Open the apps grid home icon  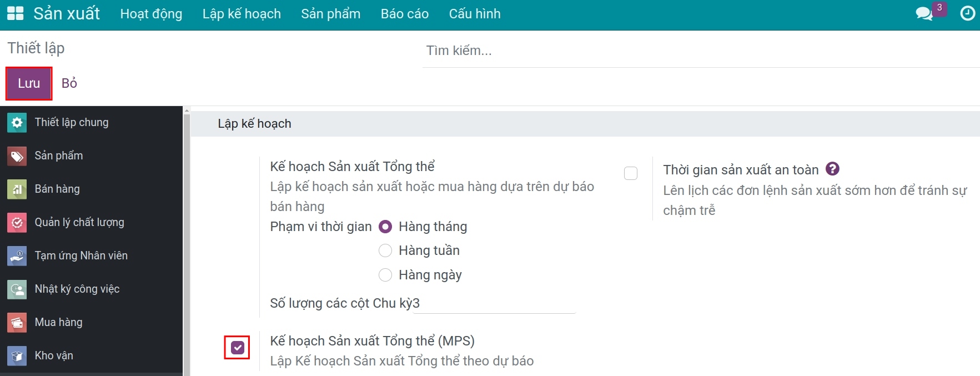[x=15, y=13]
